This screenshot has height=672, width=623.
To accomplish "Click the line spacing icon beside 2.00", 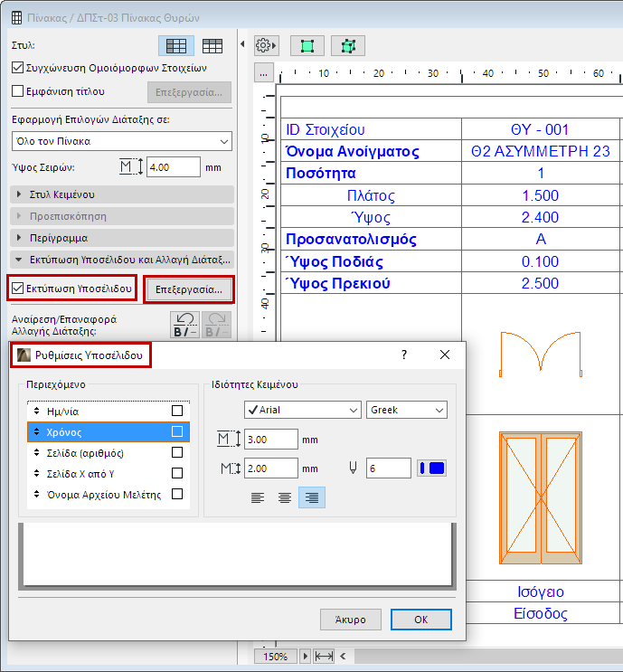I will 231,468.
